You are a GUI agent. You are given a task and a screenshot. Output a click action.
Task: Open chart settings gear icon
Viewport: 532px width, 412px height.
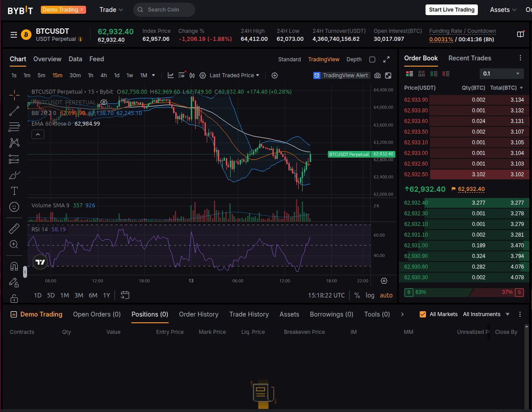point(384,281)
